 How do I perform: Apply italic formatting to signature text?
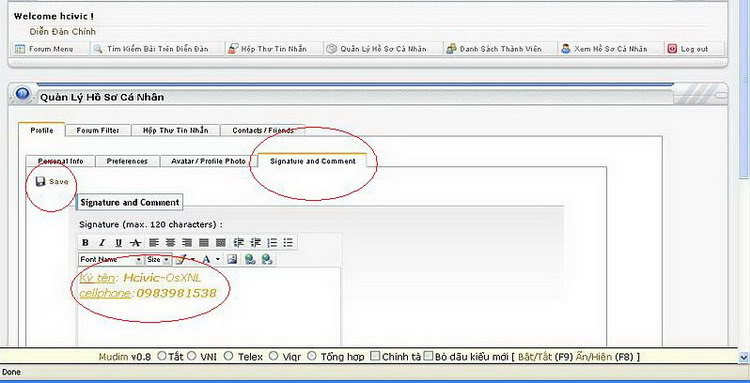point(101,242)
